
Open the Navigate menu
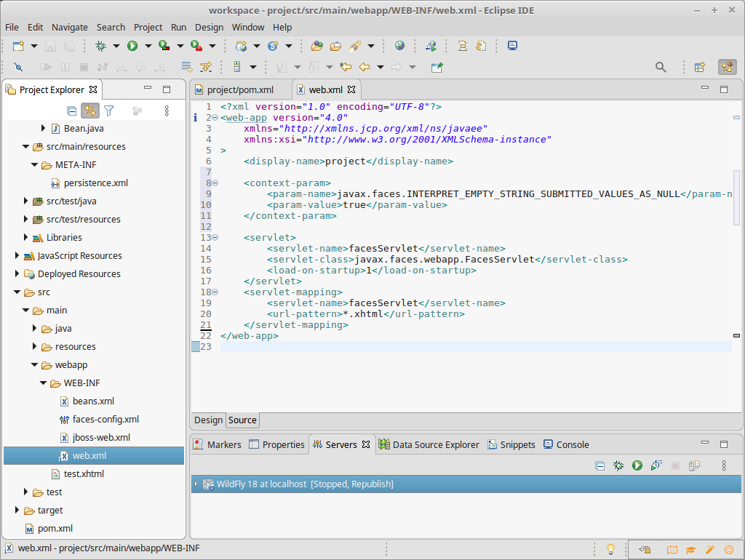70,27
